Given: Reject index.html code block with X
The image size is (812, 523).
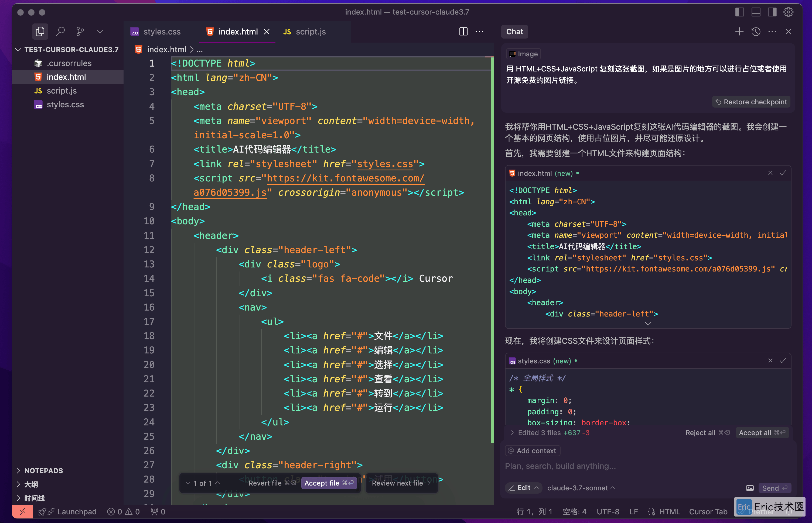Looking at the screenshot, I should coord(770,173).
